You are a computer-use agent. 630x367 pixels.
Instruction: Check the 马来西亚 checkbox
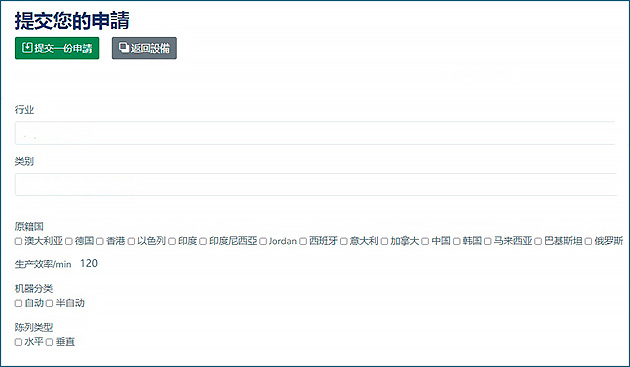click(487, 241)
